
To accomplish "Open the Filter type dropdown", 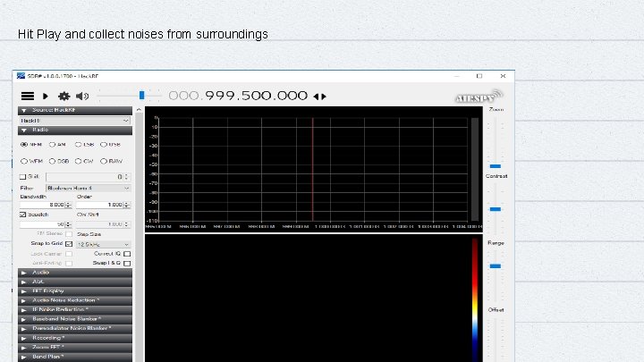I will click(89, 188).
